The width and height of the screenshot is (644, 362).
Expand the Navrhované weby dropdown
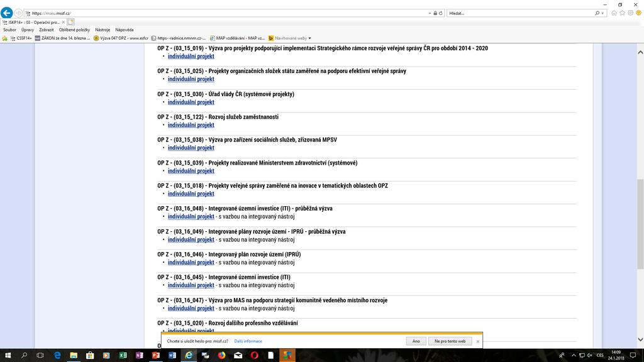coord(309,38)
